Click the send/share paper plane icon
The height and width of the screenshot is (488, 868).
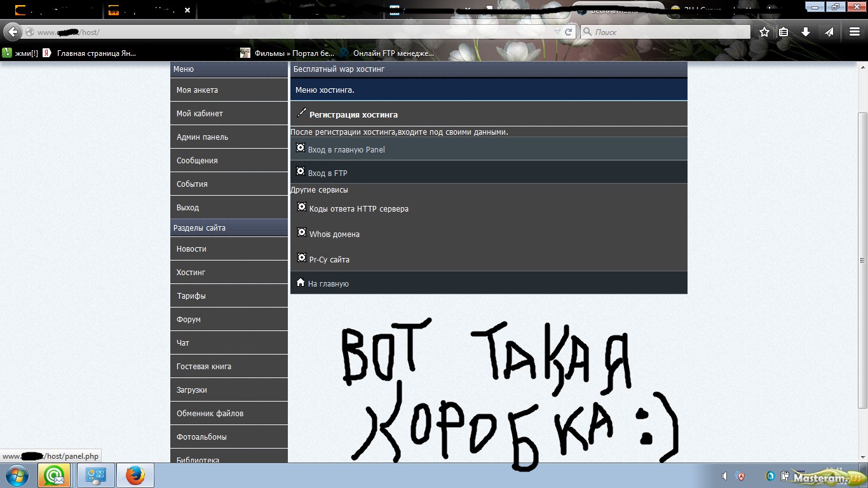pyautogui.click(x=829, y=32)
